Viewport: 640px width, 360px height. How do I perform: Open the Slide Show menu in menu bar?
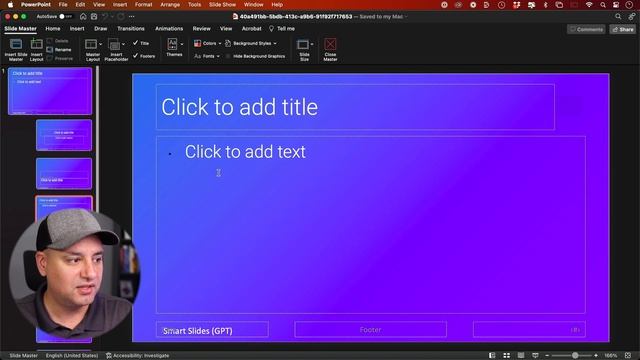(222, 5)
